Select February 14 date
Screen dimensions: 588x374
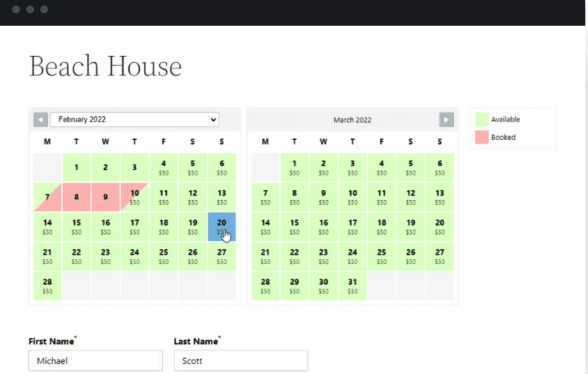pos(47,226)
